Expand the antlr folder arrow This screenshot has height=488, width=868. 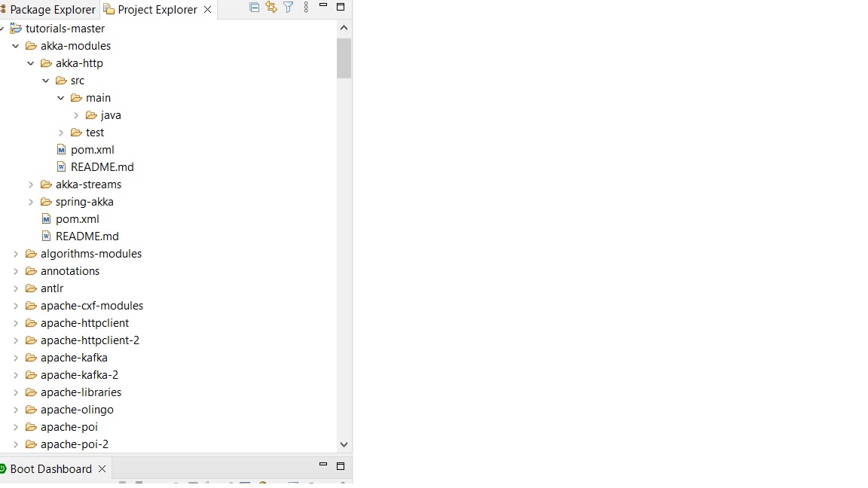point(16,288)
